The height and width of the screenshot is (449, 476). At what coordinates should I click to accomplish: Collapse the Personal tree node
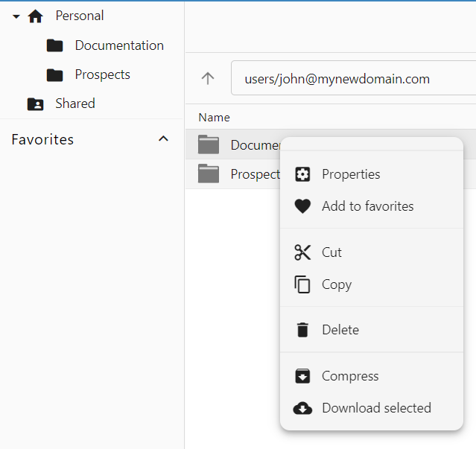pyautogui.click(x=16, y=16)
